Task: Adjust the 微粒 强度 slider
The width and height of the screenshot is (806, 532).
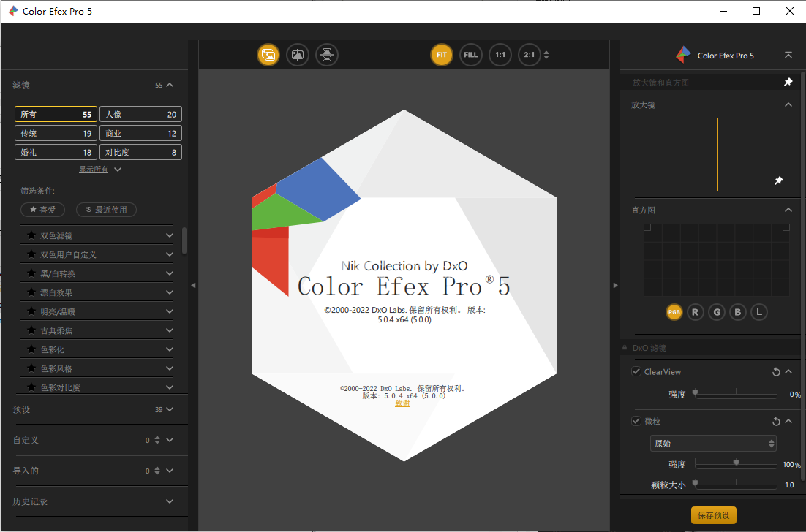Action: coord(736,463)
